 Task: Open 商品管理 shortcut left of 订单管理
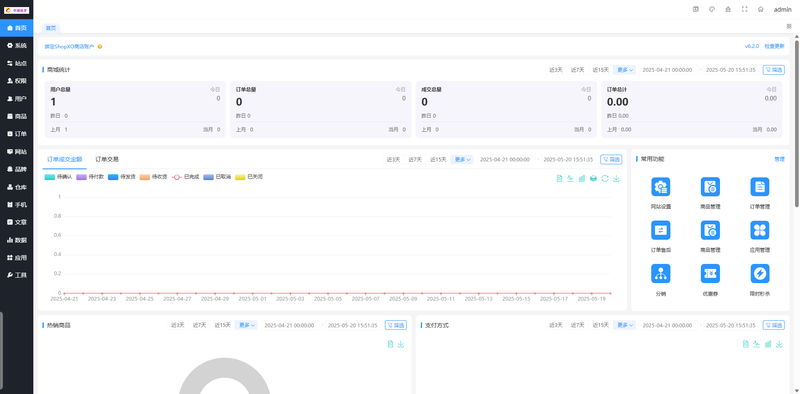tap(710, 187)
